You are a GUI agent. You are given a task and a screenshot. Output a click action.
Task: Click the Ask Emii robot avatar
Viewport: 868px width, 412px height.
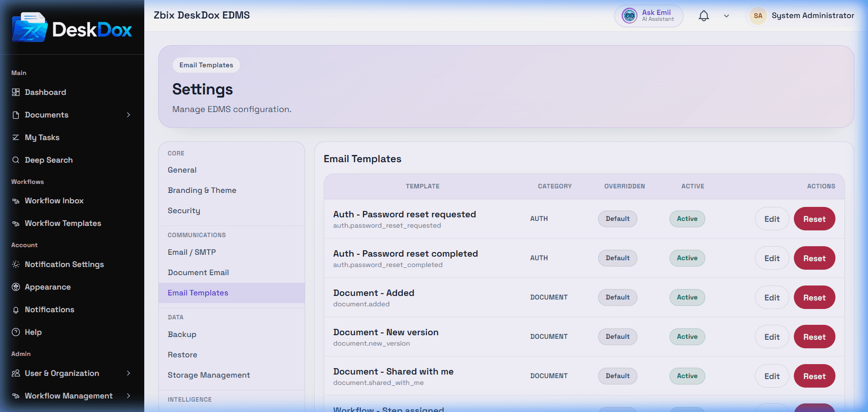(x=629, y=16)
